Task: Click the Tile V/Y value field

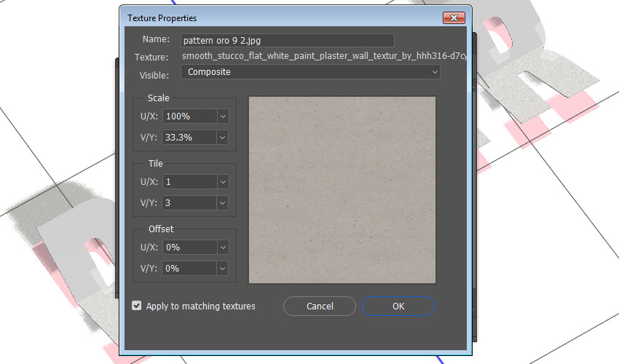Action: coord(189,203)
